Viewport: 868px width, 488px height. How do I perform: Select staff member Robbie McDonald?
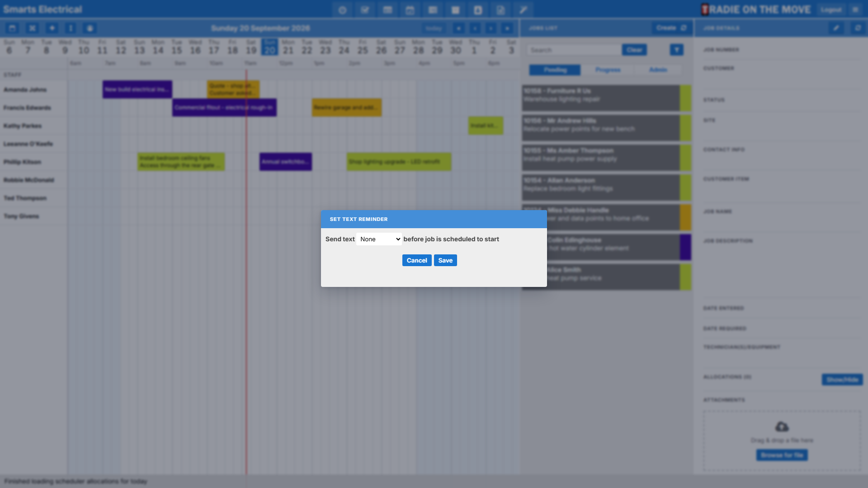[x=29, y=180]
